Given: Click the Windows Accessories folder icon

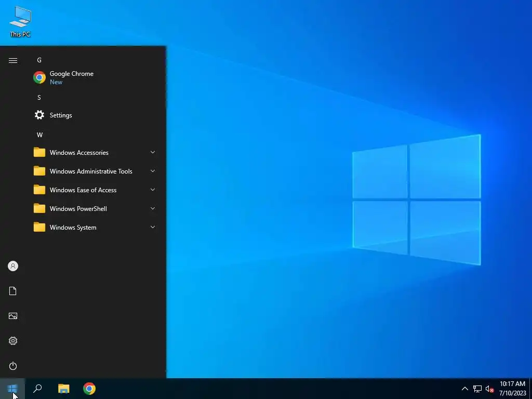Looking at the screenshot, I should [39, 152].
